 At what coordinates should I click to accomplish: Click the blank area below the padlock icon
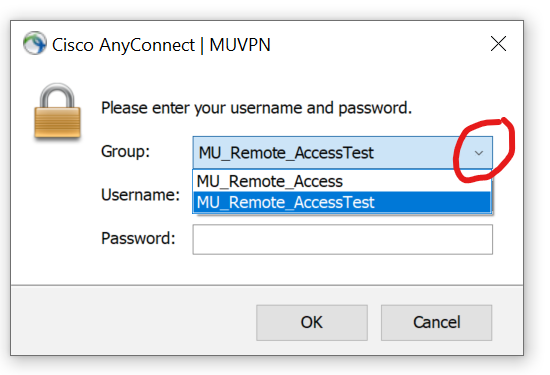[58, 210]
